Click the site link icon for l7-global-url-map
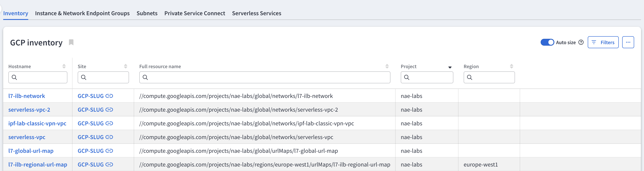Viewport: 644px width, 171px height. 109,151
